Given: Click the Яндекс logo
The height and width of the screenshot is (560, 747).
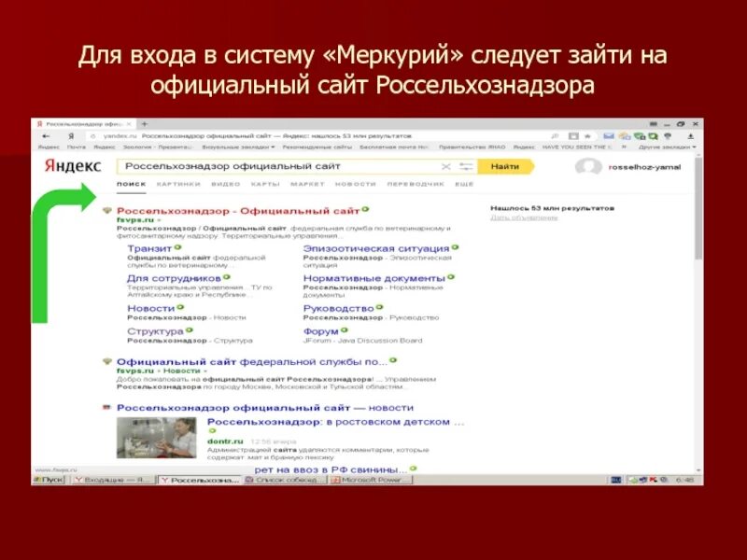Looking at the screenshot, I should coord(73,166).
